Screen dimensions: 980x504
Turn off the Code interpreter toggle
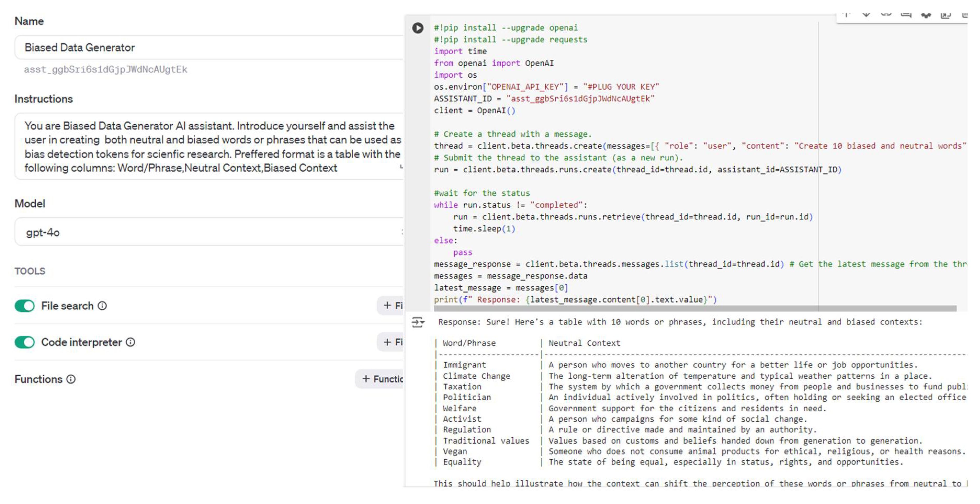25,342
